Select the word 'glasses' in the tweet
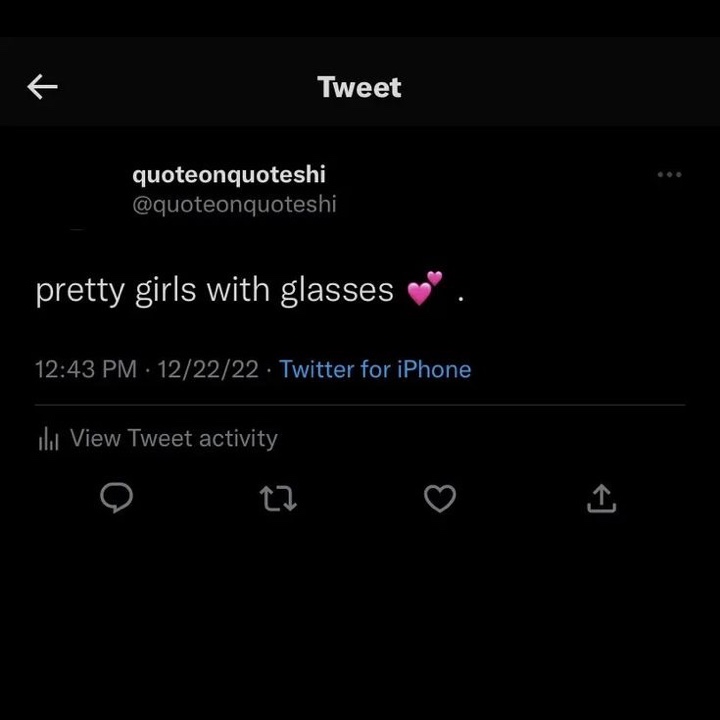The image size is (720, 720). [337, 291]
